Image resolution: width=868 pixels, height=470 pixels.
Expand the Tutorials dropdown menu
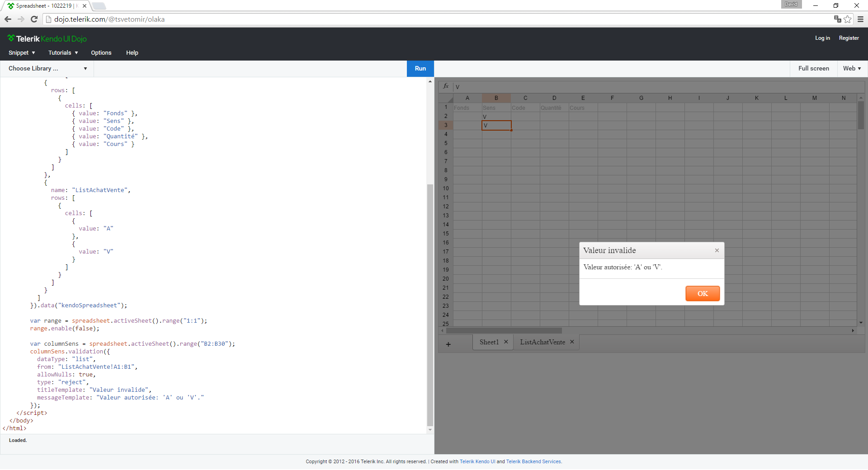[63, 53]
